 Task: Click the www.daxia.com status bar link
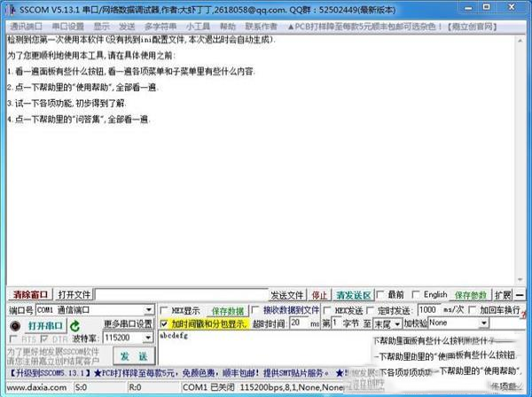[34, 388]
